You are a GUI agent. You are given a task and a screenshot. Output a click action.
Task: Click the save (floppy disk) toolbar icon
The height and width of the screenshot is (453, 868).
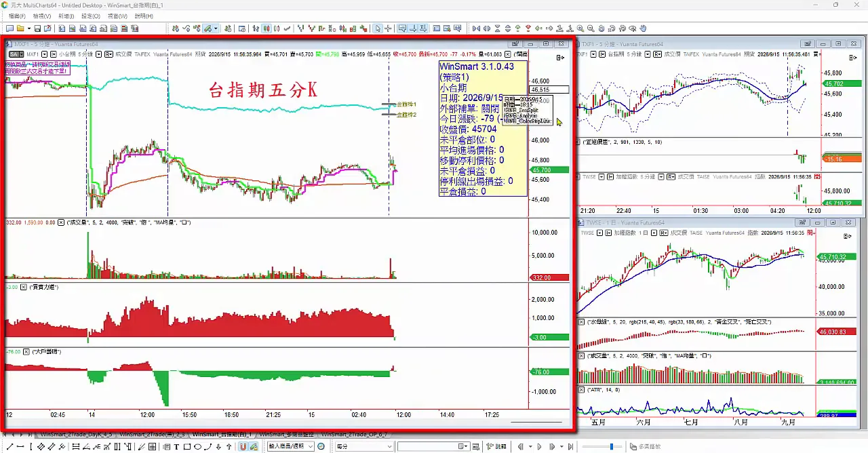click(37, 28)
